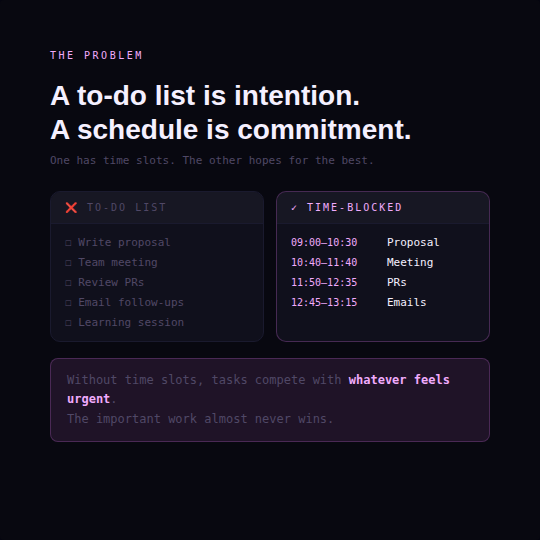Click the red X icon beside TO-DO LIST
540x540 pixels.
pos(71,208)
